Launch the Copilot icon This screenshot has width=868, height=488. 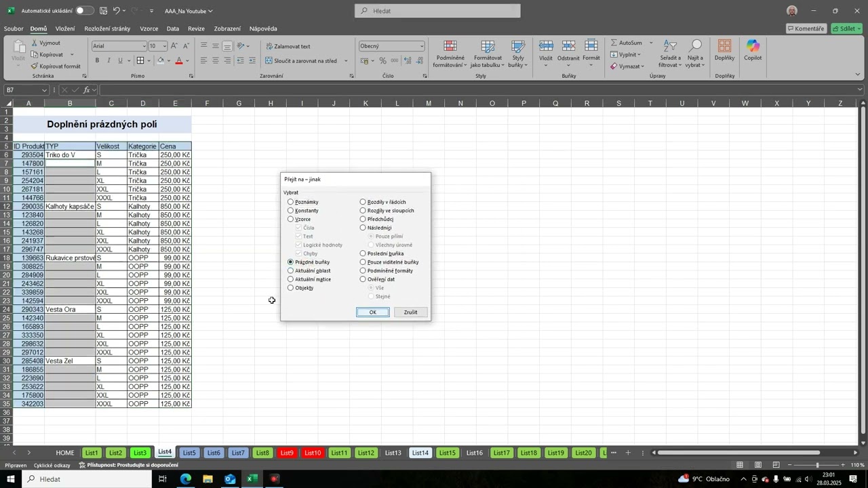pyautogui.click(x=753, y=46)
